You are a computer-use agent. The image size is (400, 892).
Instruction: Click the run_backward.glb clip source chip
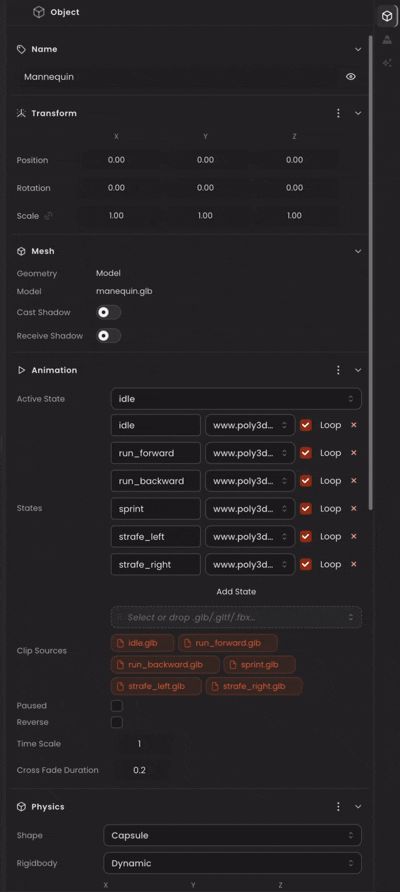click(x=165, y=664)
